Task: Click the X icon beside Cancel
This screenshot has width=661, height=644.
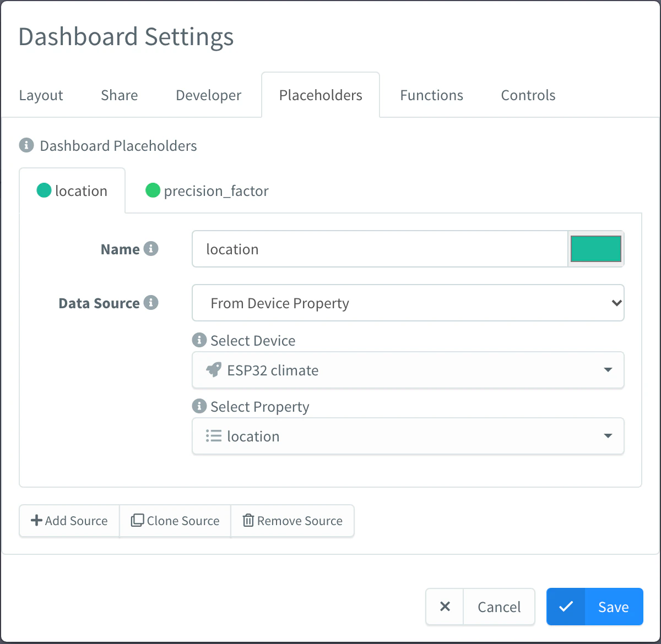Action: pyautogui.click(x=445, y=607)
